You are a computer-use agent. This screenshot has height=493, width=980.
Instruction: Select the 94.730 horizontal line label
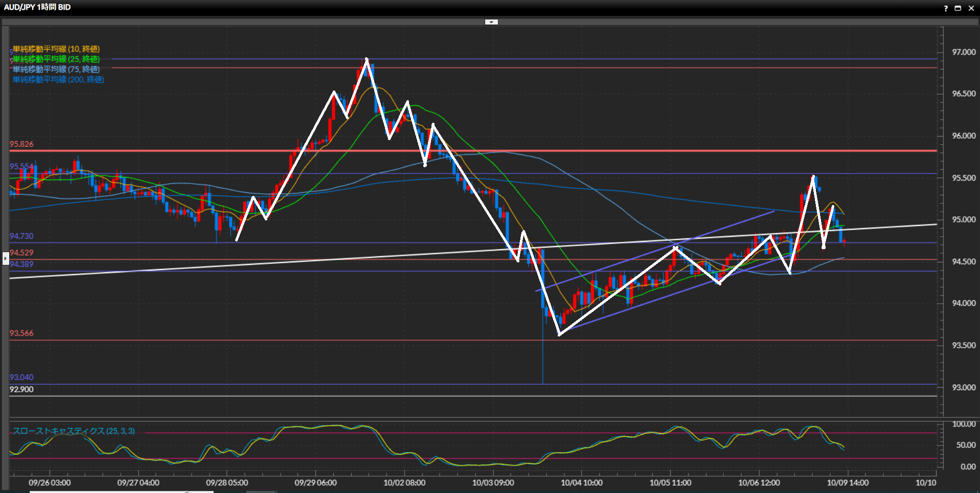point(21,236)
